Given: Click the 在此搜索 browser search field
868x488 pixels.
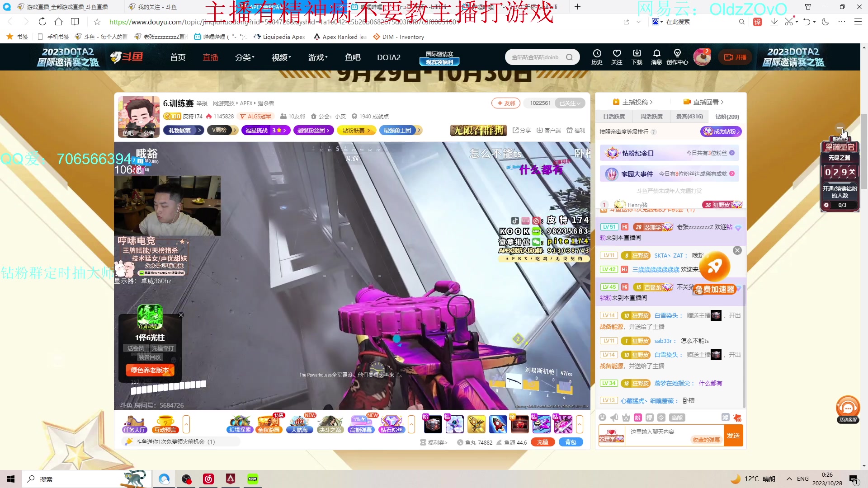Looking at the screenshot, I should click(700, 22).
